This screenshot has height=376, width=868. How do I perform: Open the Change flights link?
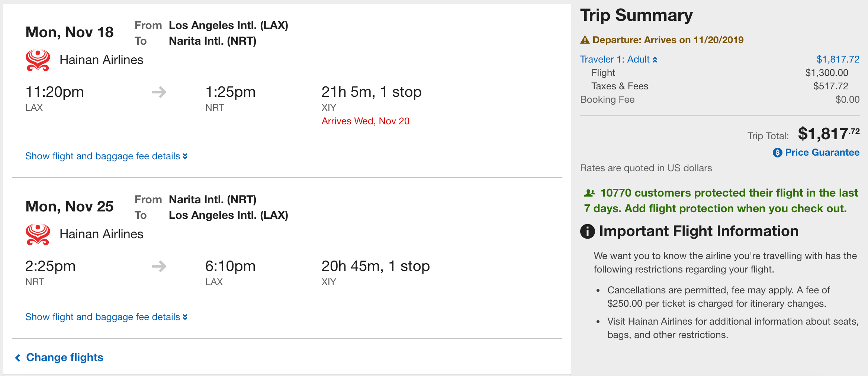(x=65, y=357)
